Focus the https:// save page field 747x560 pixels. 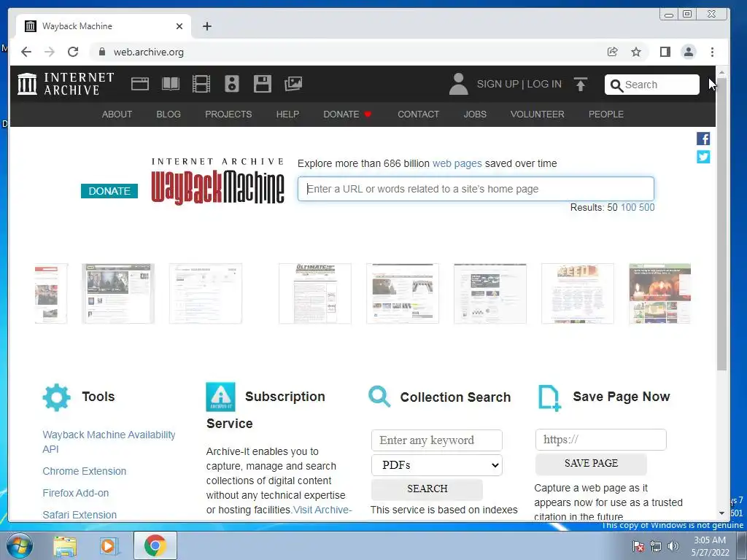pyautogui.click(x=601, y=440)
